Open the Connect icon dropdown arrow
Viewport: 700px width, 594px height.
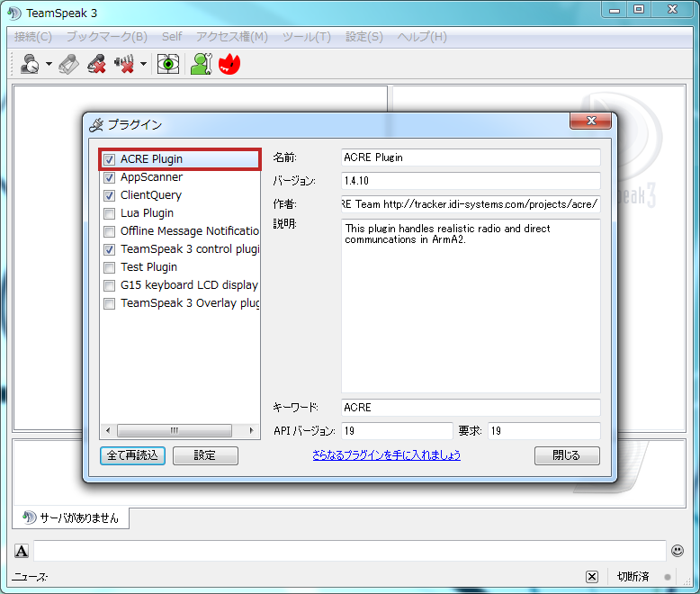[x=49, y=64]
